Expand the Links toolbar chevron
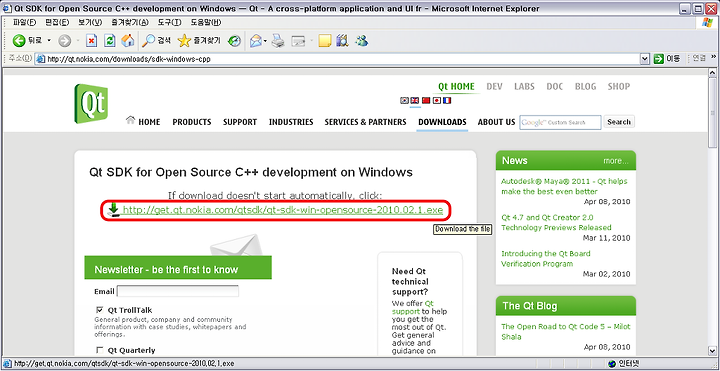This screenshot has height=371, width=720. click(x=714, y=56)
